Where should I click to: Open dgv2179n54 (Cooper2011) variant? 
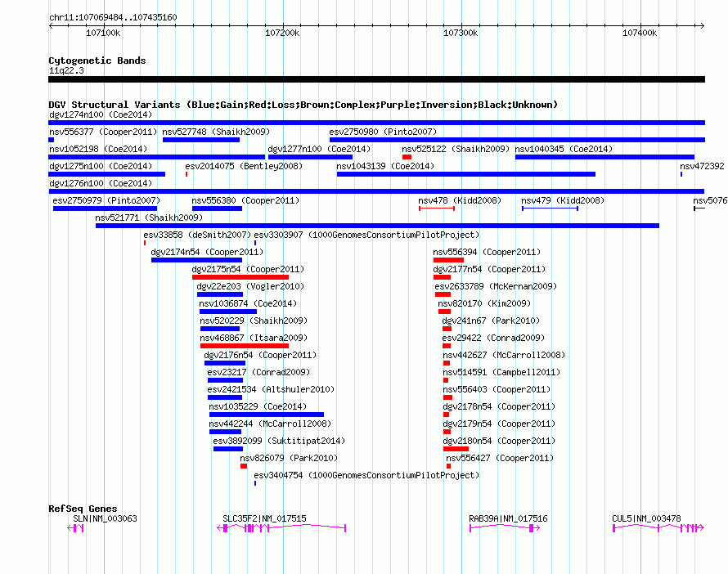tap(499, 424)
